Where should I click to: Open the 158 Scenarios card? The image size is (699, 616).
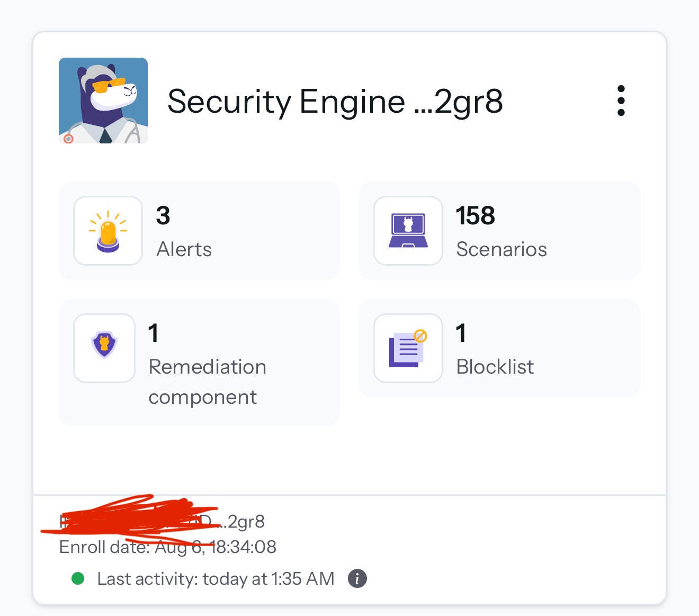[499, 231]
